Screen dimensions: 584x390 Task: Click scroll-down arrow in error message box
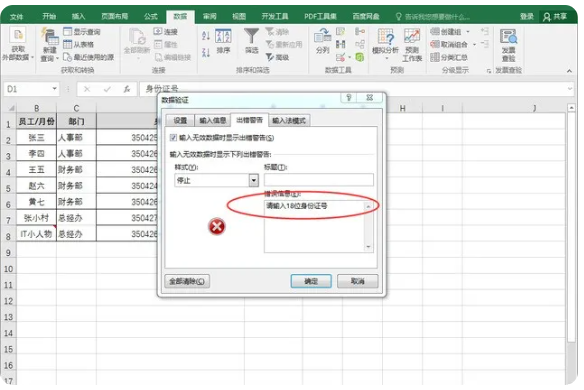(369, 247)
